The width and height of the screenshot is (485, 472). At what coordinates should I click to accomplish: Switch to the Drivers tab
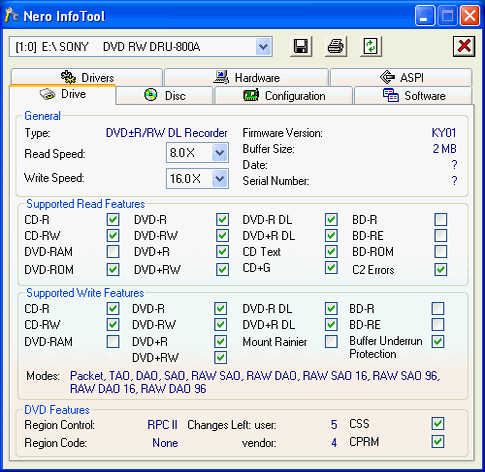point(87,77)
